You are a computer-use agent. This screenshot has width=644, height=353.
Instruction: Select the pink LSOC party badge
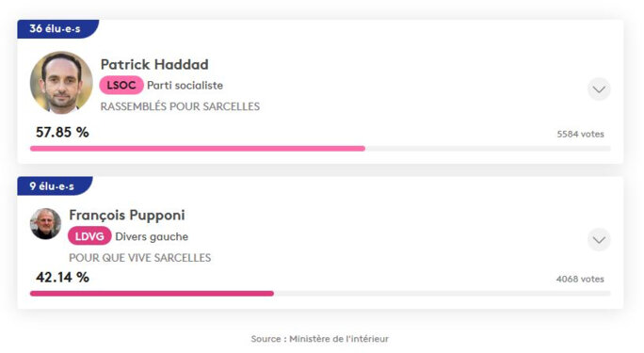[121, 86]
